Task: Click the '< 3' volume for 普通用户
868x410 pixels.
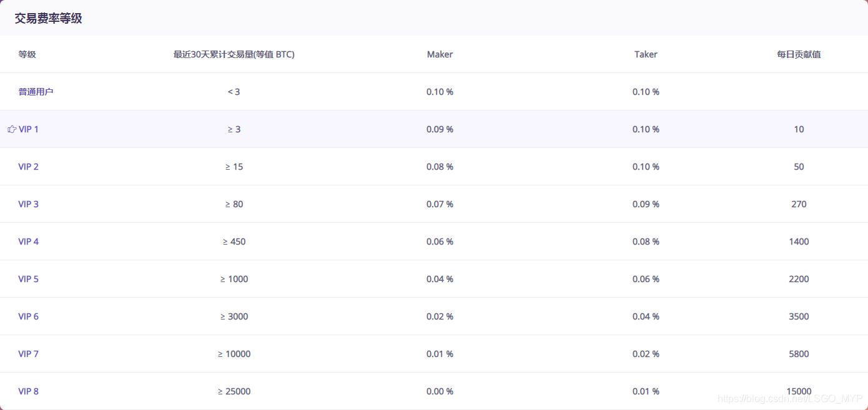Action: (234, 92)
